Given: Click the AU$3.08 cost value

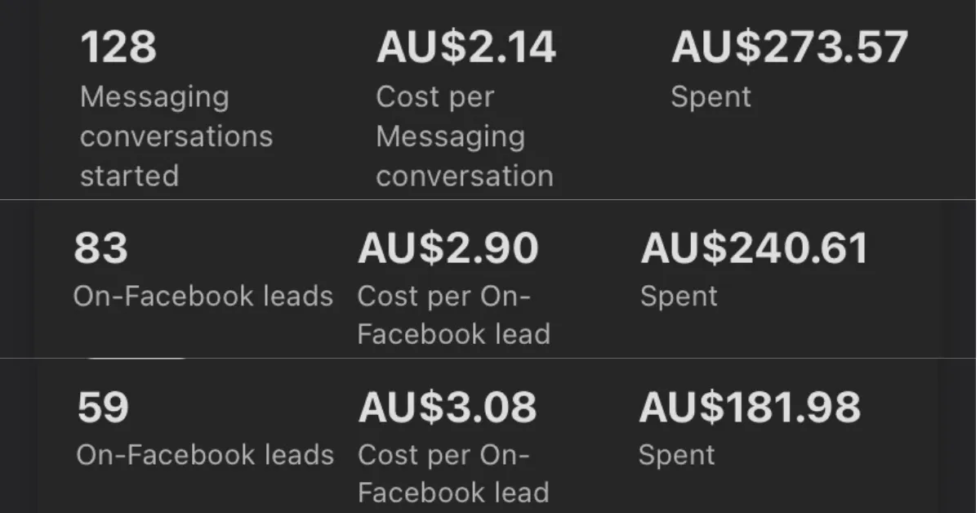Looking at the screenshot, I should (447, 408).
